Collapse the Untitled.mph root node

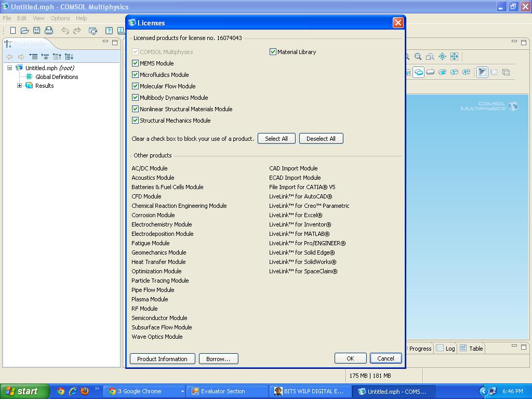point(10,68)
